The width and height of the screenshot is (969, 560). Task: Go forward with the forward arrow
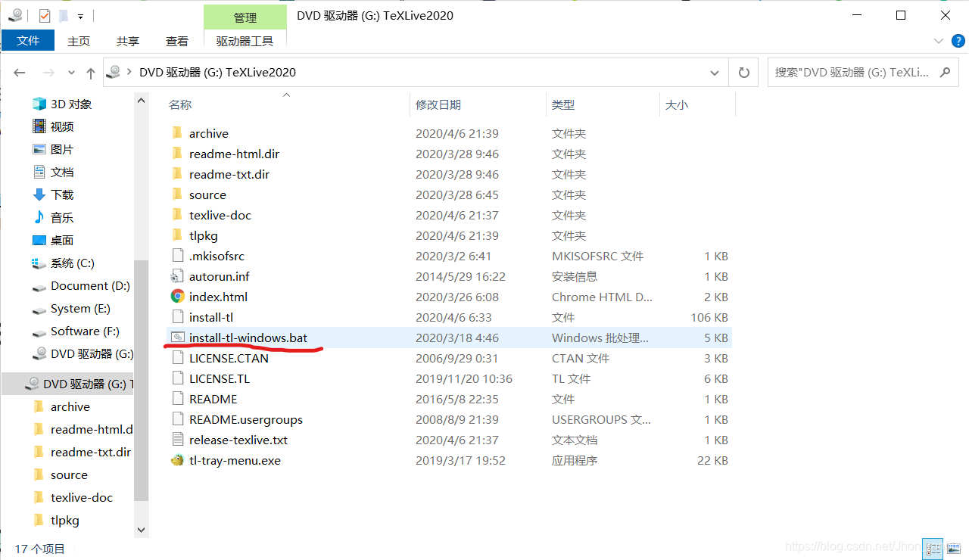coord(48,73)
